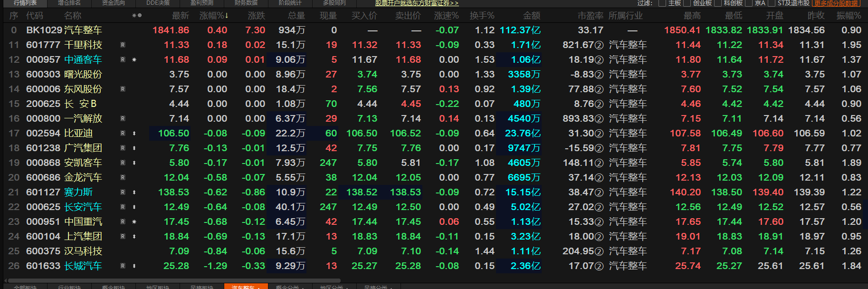This screenshot has height=289, width=868.
Task: Sort by the 最新 column header
Action: click(x=181, y=16)
